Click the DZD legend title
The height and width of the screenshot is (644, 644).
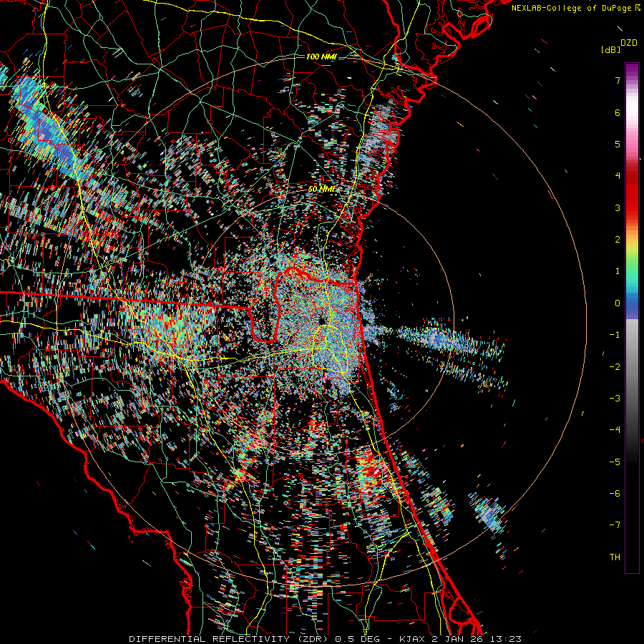click(629, 43)
